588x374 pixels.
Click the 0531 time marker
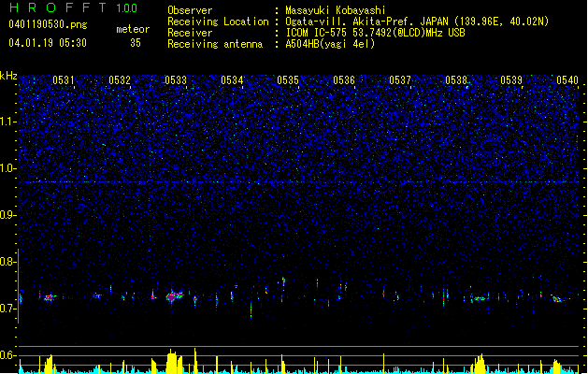(64, 79)
